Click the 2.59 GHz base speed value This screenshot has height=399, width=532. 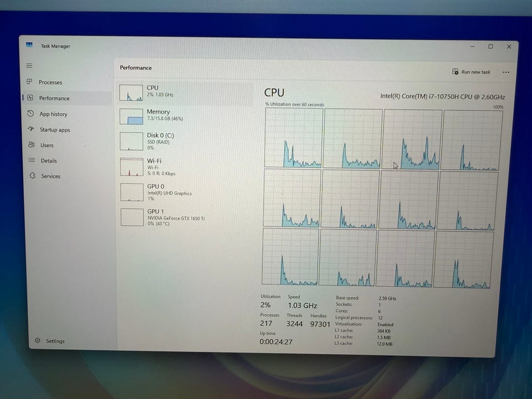[387, 298]
